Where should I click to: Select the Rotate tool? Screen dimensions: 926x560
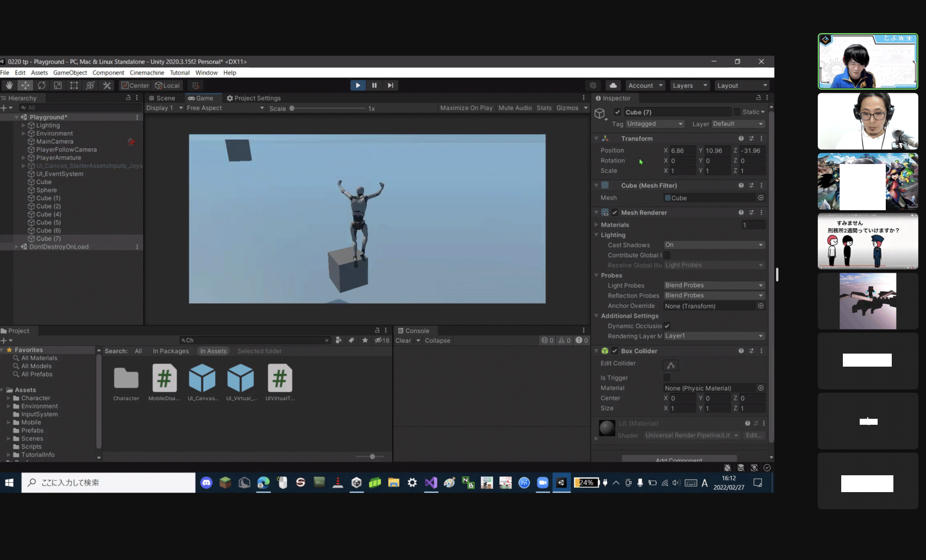tap(42, 85)
